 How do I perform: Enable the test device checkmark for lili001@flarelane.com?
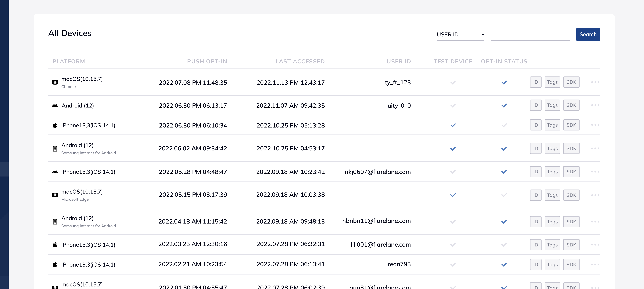(453, 245)
